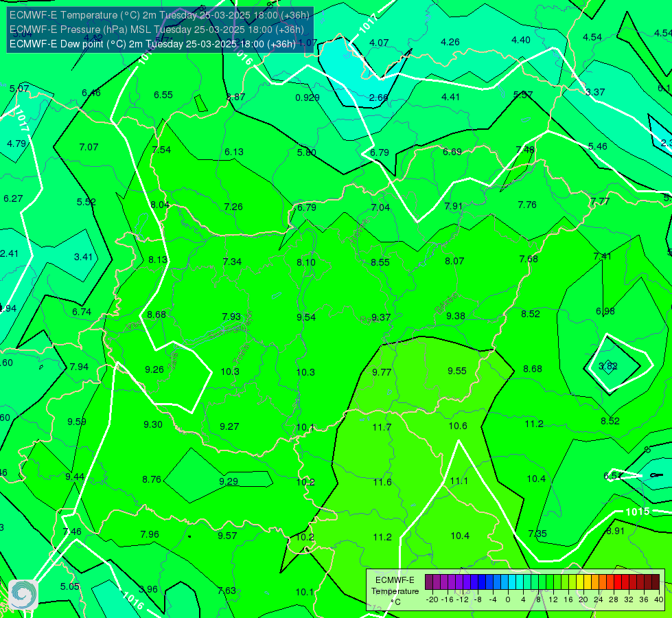Click the 9.57 value on the map
The image size is (672, 618).
click(227, 536)
